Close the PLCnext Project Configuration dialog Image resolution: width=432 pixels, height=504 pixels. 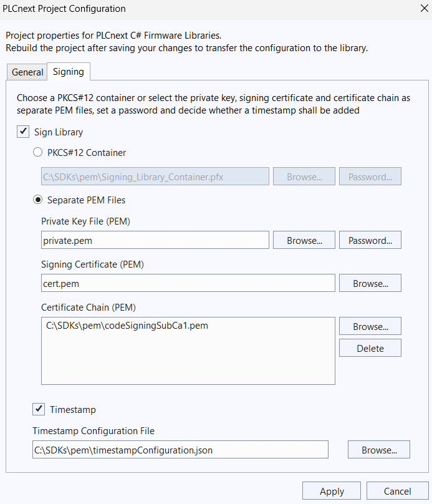click(425, 8)
